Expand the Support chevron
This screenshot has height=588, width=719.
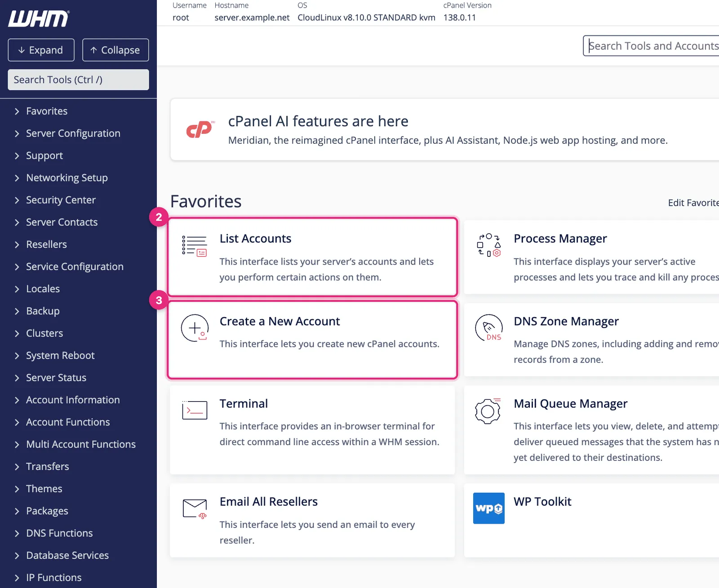pos(17,156)
